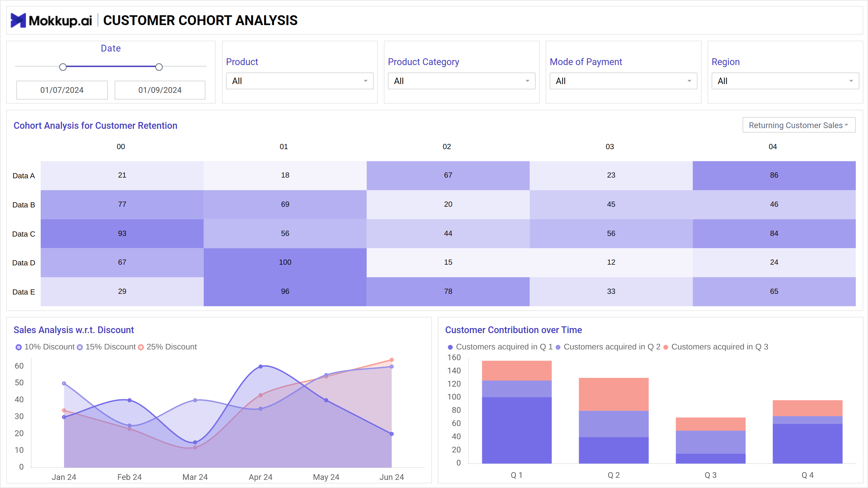Click the Jan 24 axis label
Screen dimensions: 868x488
[64, 477]
